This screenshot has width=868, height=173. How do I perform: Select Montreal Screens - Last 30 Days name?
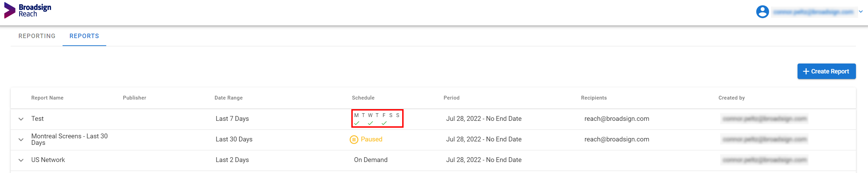(x=69, y=139)
